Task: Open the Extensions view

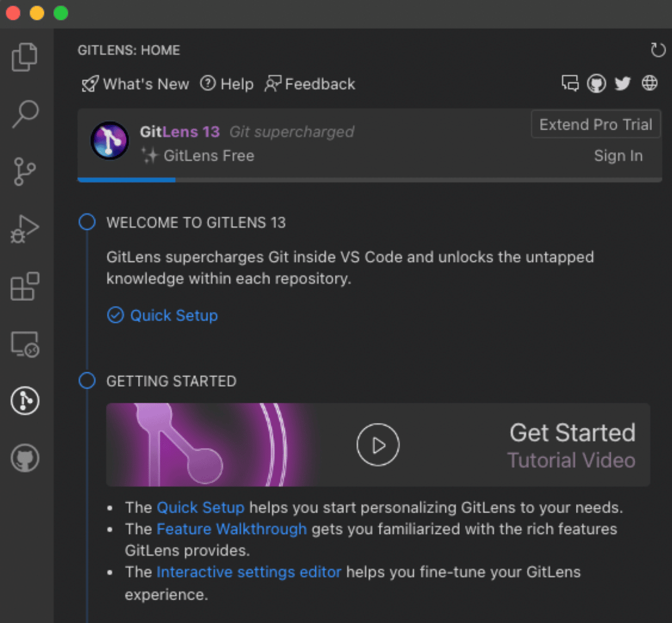Action: pyautogui.click(x=25, y=286)
